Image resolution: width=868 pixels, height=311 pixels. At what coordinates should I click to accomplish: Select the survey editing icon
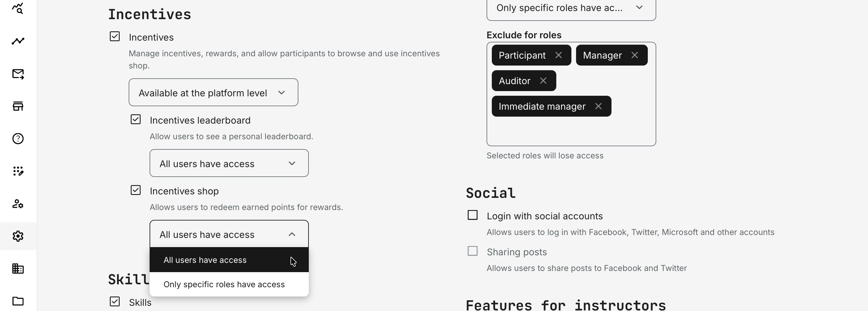pos(18,171)
